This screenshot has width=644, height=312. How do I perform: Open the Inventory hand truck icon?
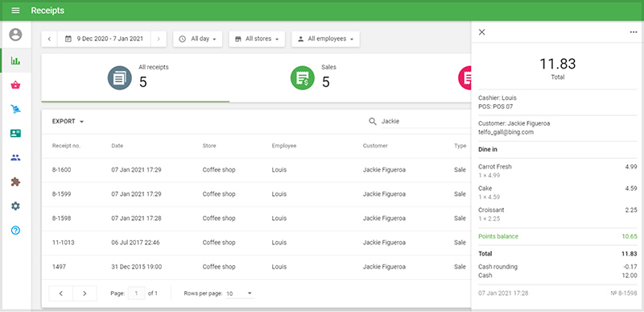(15, 110)
